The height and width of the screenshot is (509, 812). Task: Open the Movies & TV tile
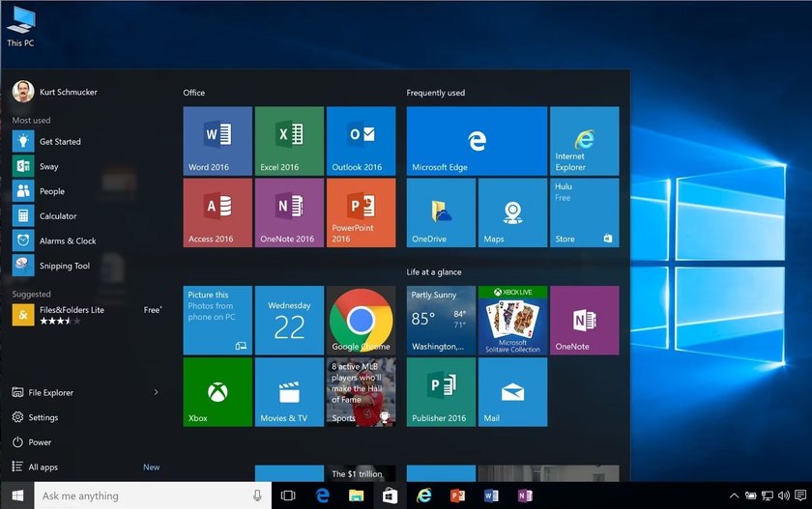[289, 392]
